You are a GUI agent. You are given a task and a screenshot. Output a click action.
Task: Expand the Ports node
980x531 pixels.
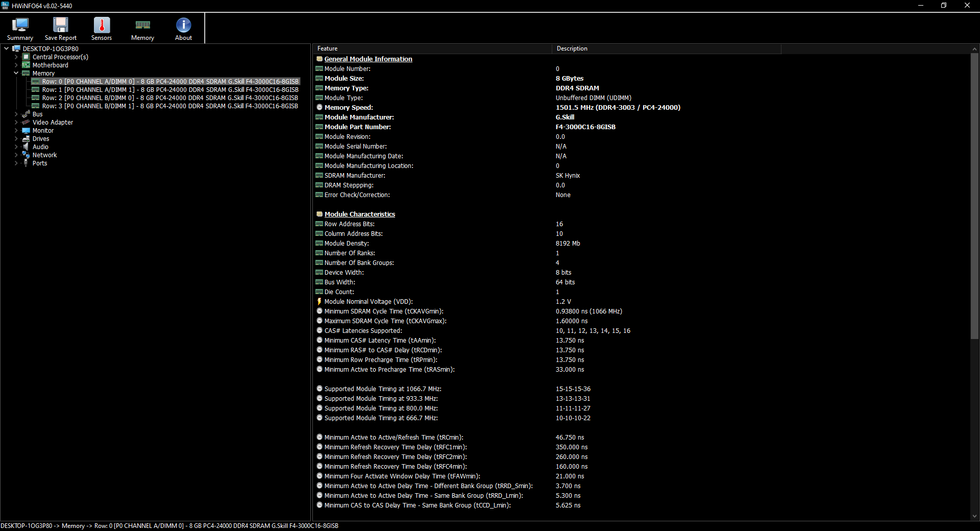tap(16, 163)
